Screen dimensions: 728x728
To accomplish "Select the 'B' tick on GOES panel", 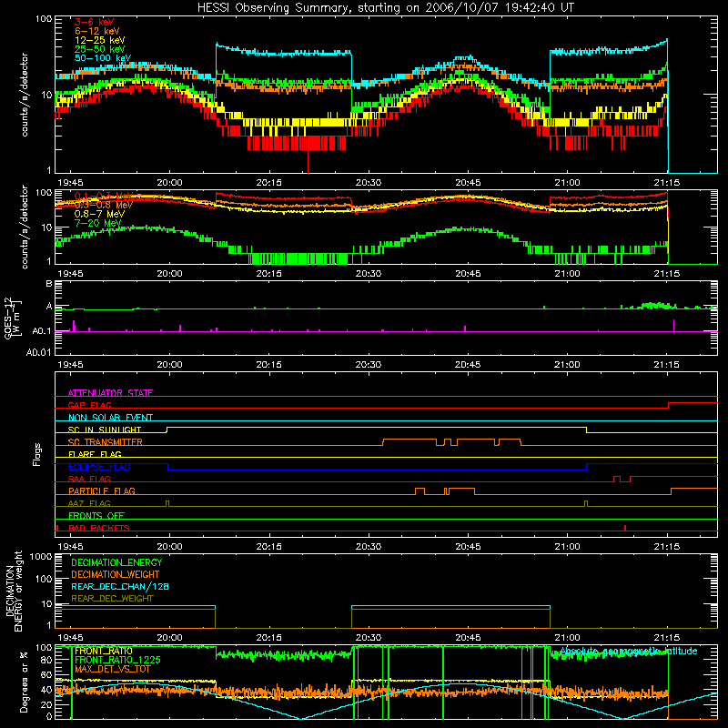I will click(x=49, y=284).
